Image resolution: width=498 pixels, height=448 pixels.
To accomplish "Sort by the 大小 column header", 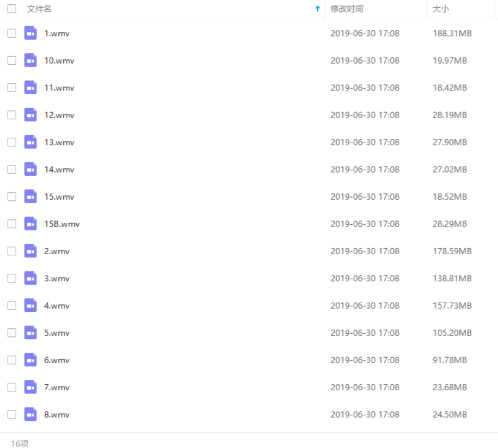I will tap(441, 9).
